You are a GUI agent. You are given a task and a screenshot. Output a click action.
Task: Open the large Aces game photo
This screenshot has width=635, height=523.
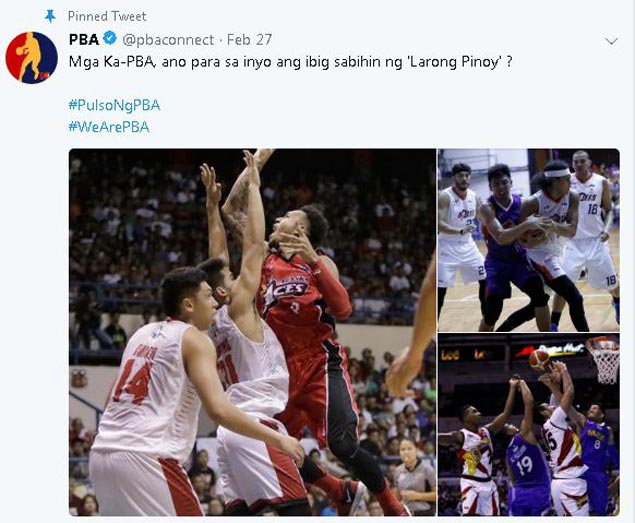pos(252,332)
